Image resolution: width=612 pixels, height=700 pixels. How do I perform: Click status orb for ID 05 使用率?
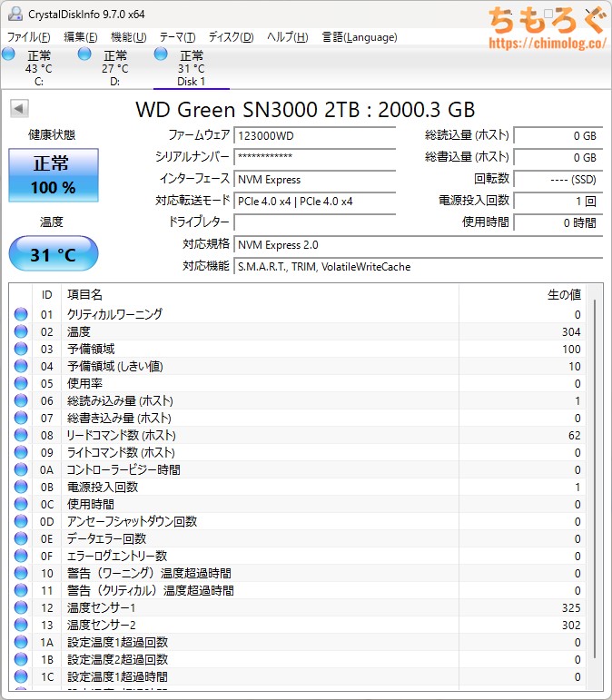pyautogui.click(x=21, y=383)
